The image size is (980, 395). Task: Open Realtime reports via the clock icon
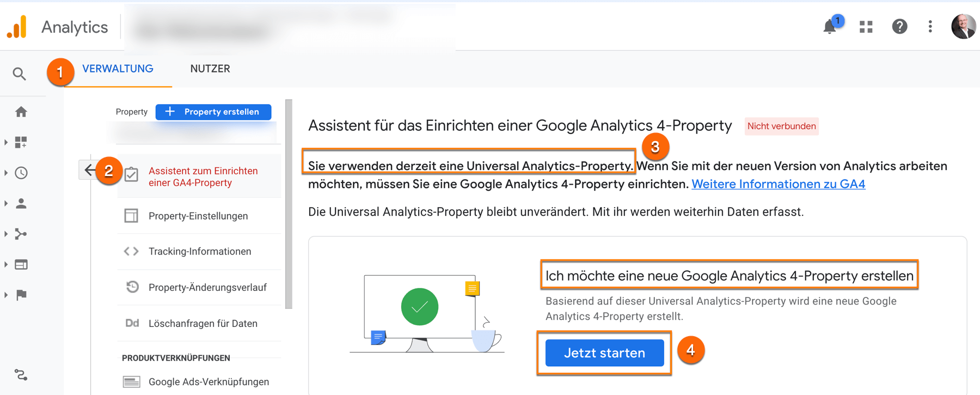click(x=21, y=173)
